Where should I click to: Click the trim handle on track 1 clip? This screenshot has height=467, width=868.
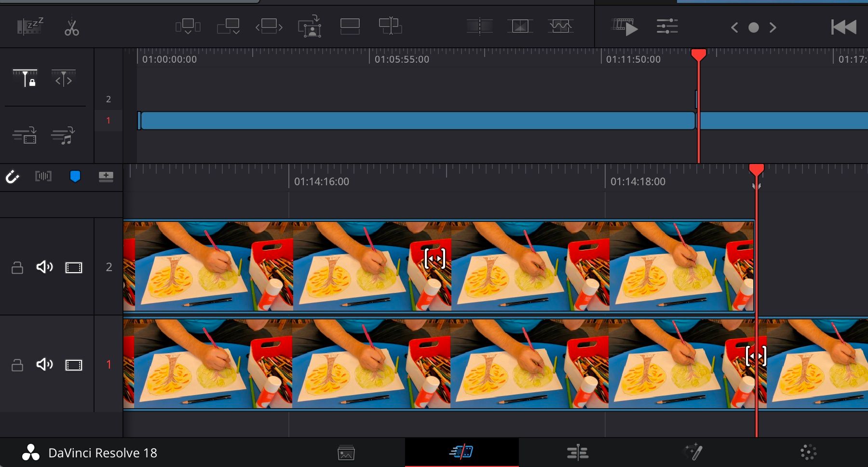click(x=756, y=356)
